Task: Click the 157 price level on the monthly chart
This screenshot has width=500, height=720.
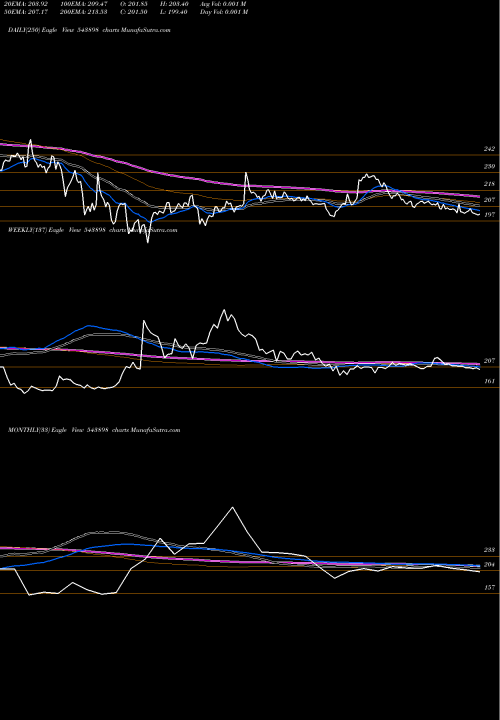Action: pyautogui.click(x=489, y=588)
